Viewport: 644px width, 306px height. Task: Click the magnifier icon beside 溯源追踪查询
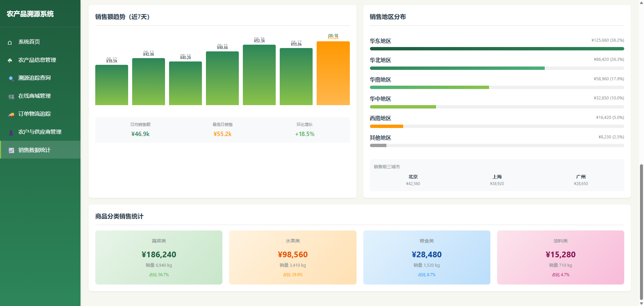pyautogui.click(x=11, y=78)
